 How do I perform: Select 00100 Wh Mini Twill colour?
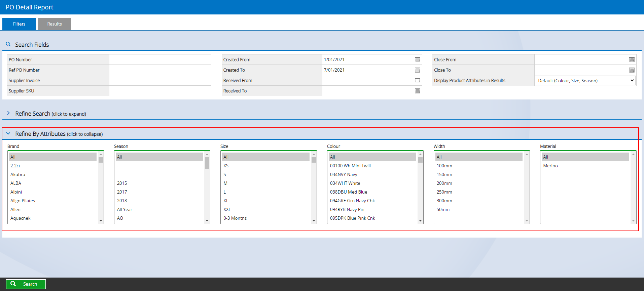(x=372, y=166)
